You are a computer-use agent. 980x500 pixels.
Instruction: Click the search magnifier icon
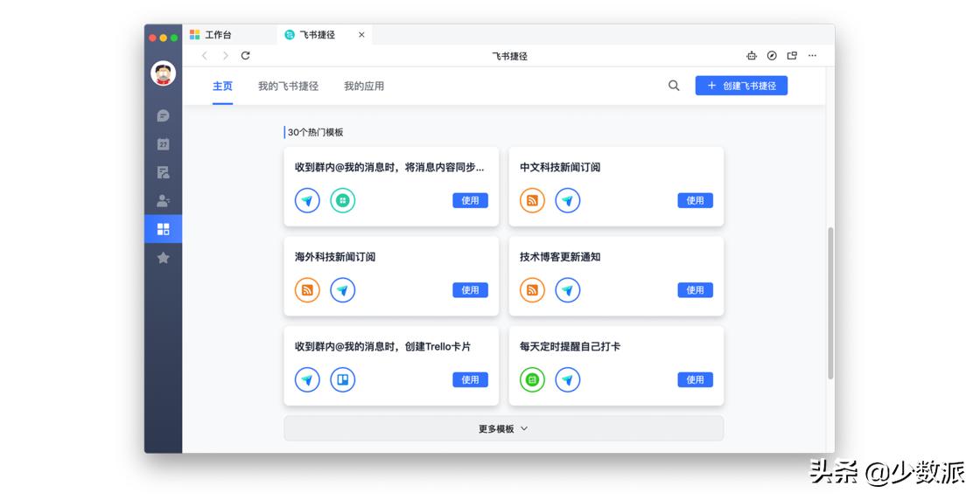click(x=674, y=86)
